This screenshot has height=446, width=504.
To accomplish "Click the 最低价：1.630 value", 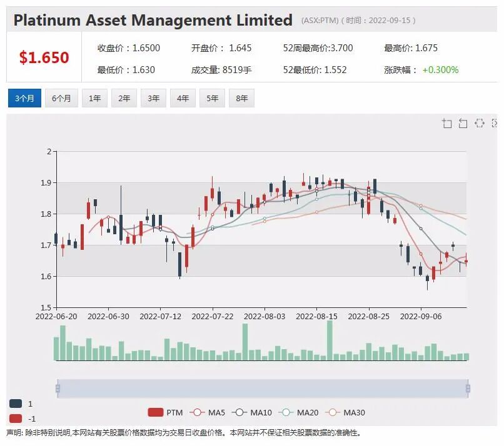I will (x=126, y=70).
